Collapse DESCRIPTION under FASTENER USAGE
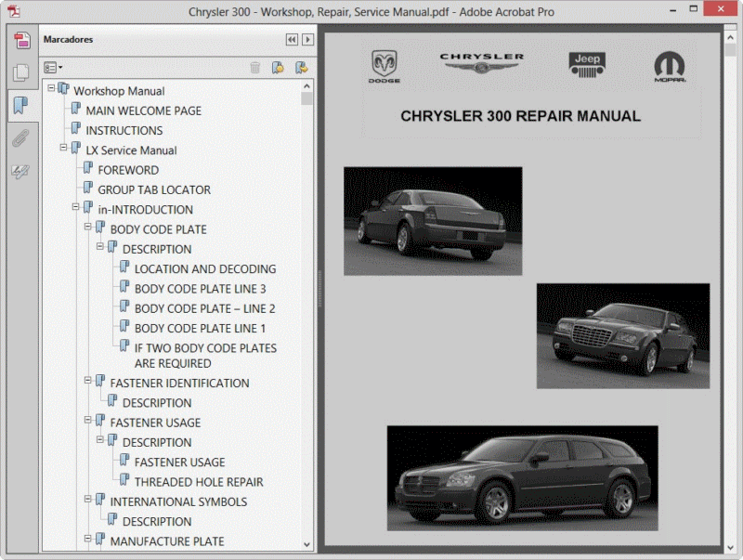 point(100,439)
